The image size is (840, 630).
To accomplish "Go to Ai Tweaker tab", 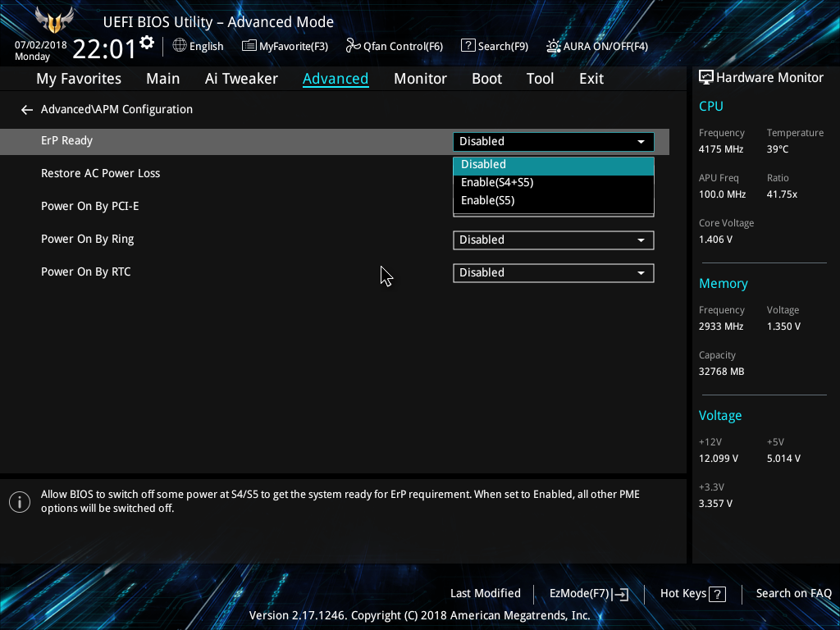I will (241, 79).
